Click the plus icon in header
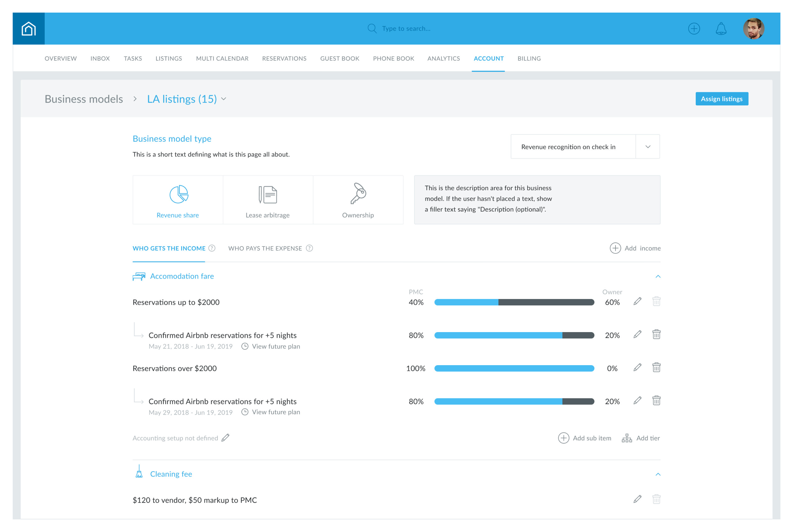 [694, 29]
